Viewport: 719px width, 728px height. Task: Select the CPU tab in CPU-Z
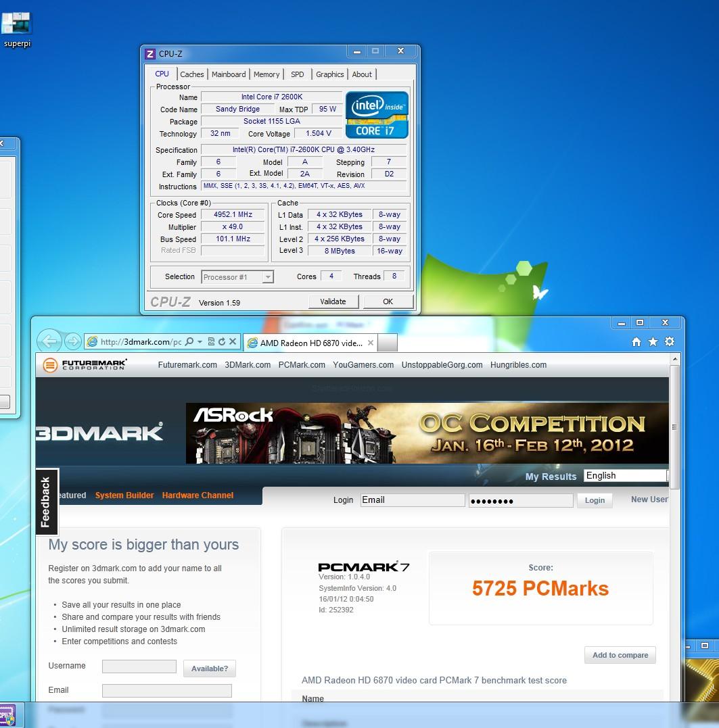162,74
